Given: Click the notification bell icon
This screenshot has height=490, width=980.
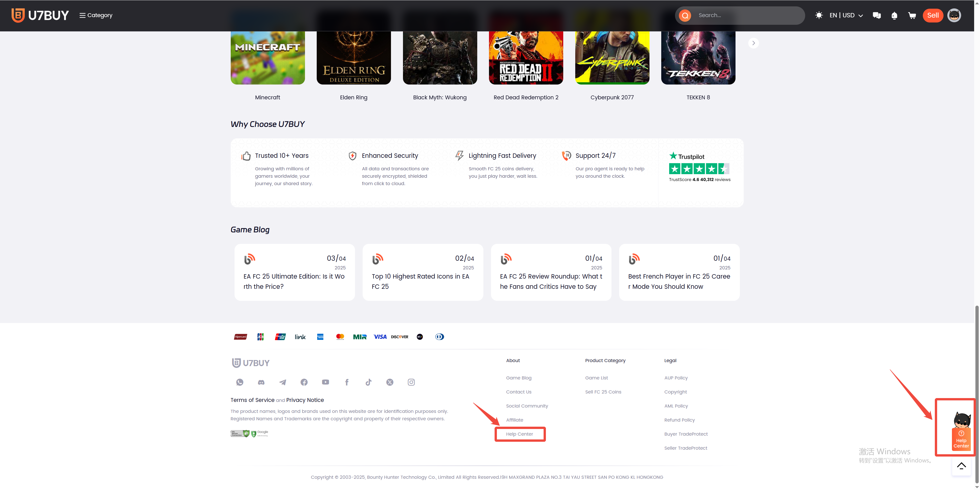Looking at the screenshot, I should (x=895, y=16).
